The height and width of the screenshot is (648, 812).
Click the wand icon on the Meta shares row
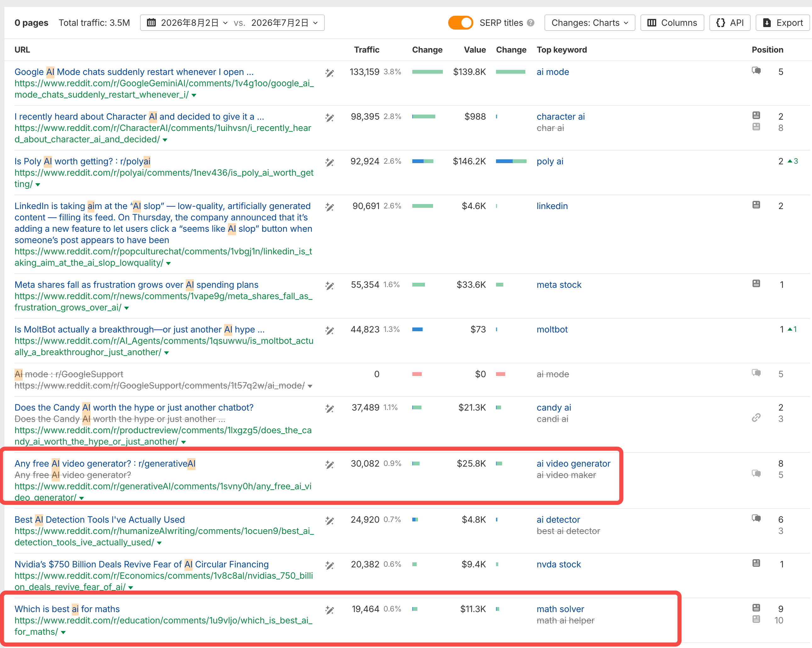[x=330, y=286]
